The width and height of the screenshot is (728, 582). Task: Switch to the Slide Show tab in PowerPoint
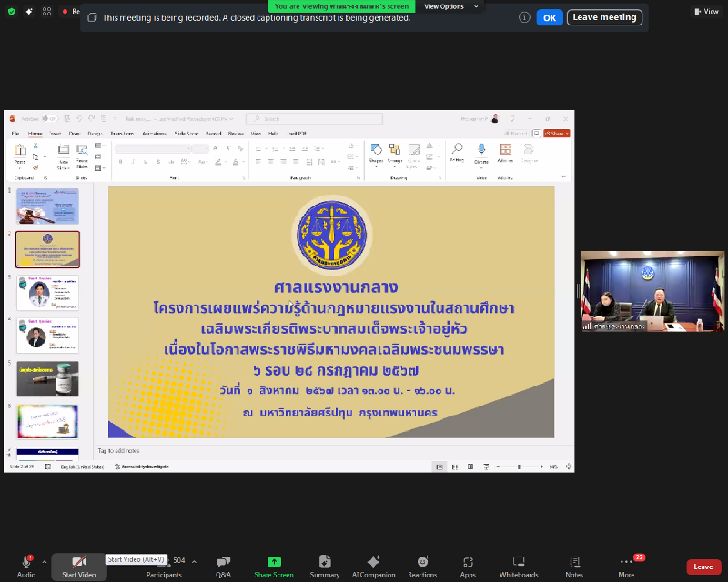point(187,133)
